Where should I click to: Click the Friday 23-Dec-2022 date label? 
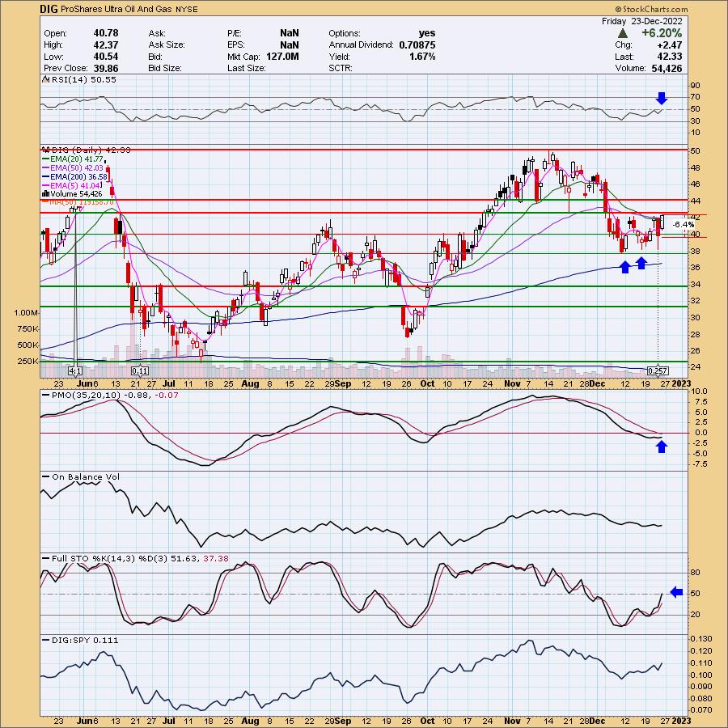(642, 21)
